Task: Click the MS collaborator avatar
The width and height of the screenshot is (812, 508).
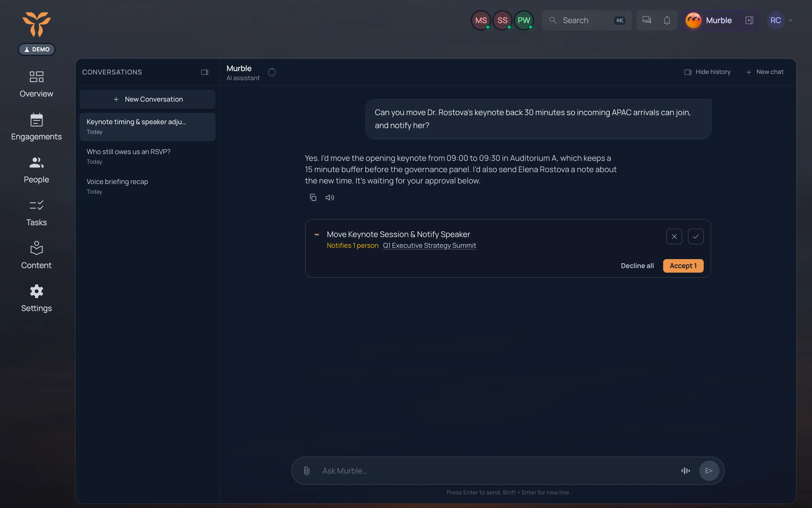Action: click(481, 20)
